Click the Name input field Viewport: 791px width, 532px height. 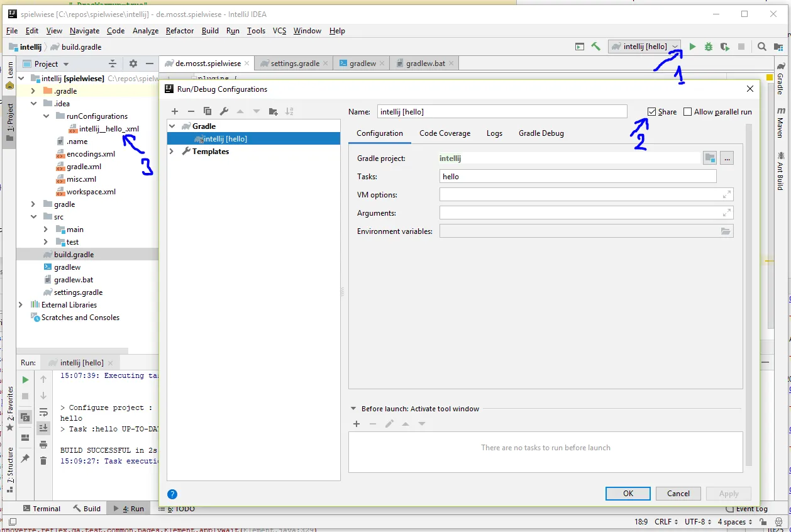(502, 111)
